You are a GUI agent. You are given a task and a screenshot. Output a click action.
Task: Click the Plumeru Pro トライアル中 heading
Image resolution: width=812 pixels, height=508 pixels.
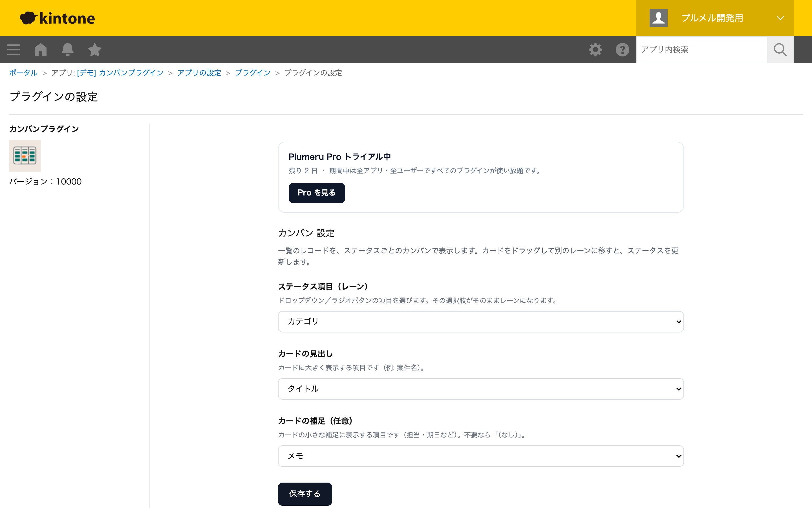click(339, 157)
